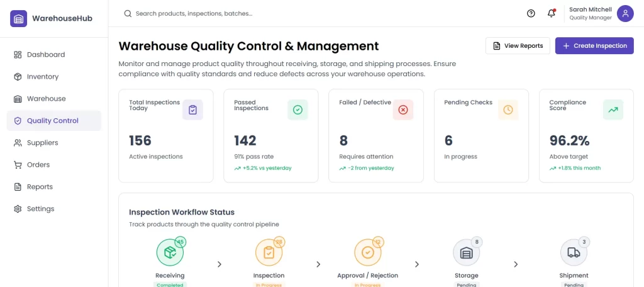
Task: Click the Suppliers people icon
Action: click(x=18, y=143)
